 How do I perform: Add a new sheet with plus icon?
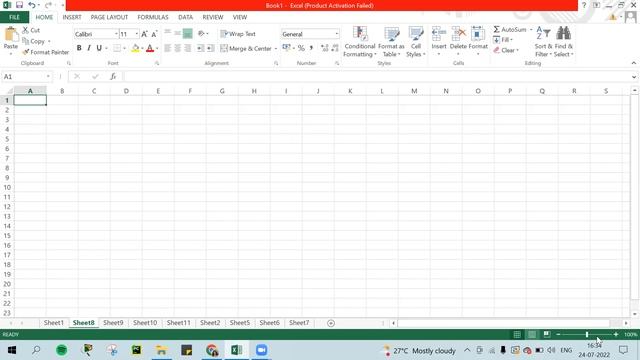331,323
